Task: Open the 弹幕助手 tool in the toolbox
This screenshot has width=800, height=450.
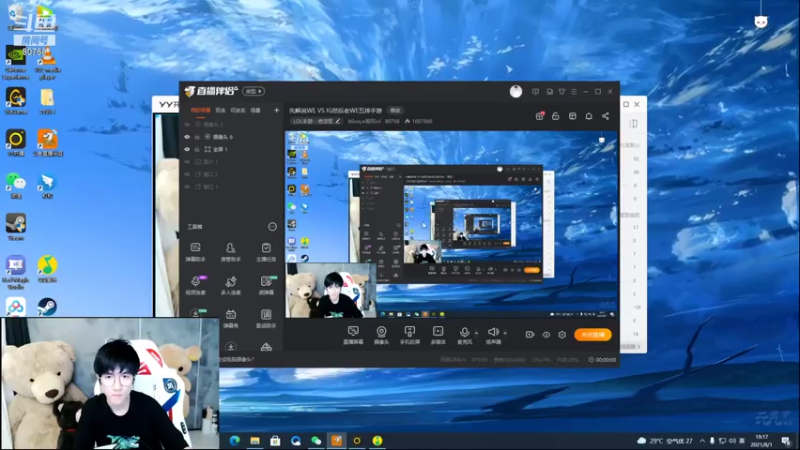Action: pyautogui.click(x=195, y=252)
